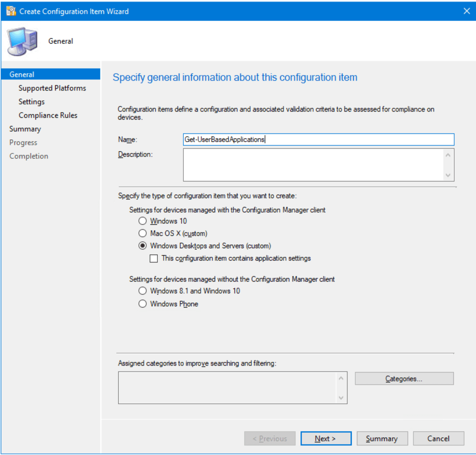
Task: Click the computer icon beside the General heading
Action: pyautogui.click(x=23, y=42)
